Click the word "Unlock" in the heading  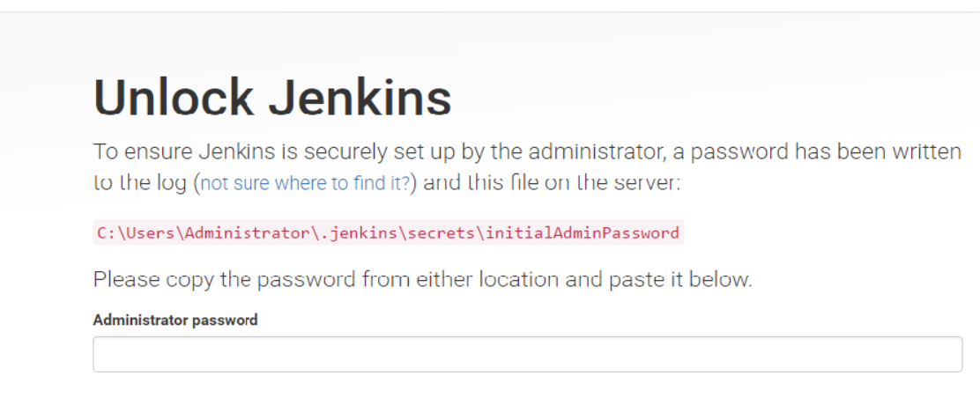[174, 98]
